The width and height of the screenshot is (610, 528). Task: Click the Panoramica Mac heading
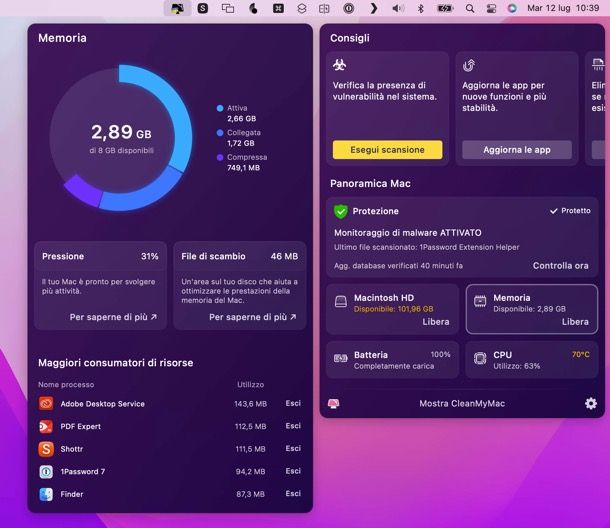coord(370,183)
